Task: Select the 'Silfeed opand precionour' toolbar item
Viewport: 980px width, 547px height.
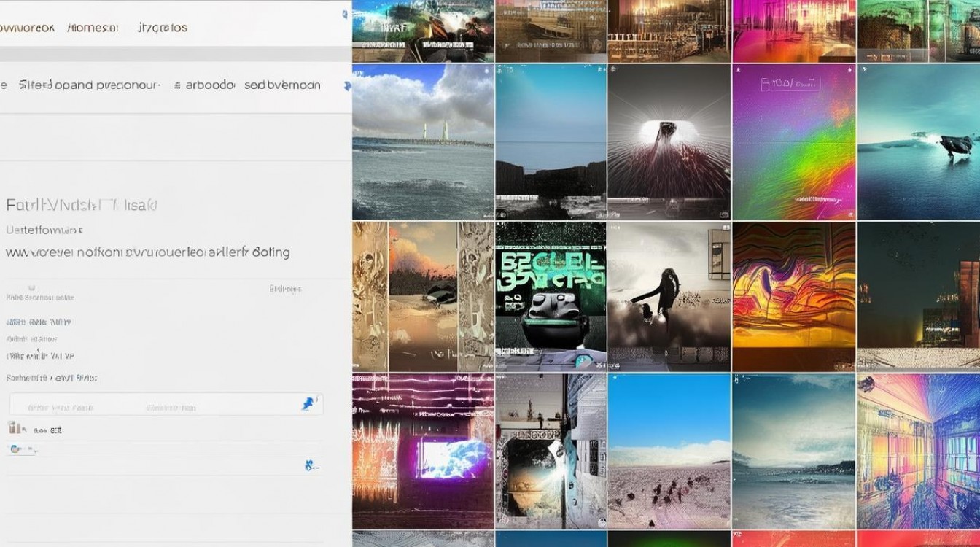Action: click(x=88, y=85)
